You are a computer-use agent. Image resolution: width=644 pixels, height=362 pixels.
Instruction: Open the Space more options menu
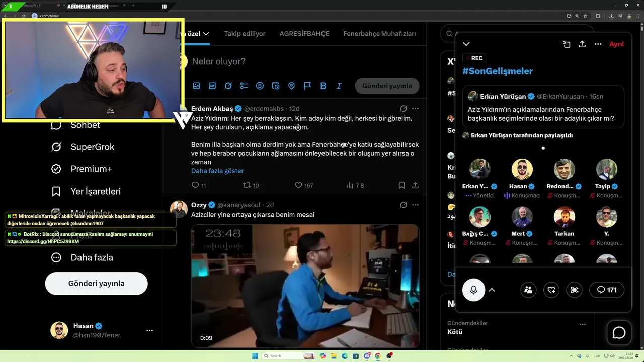click(598, 44)
